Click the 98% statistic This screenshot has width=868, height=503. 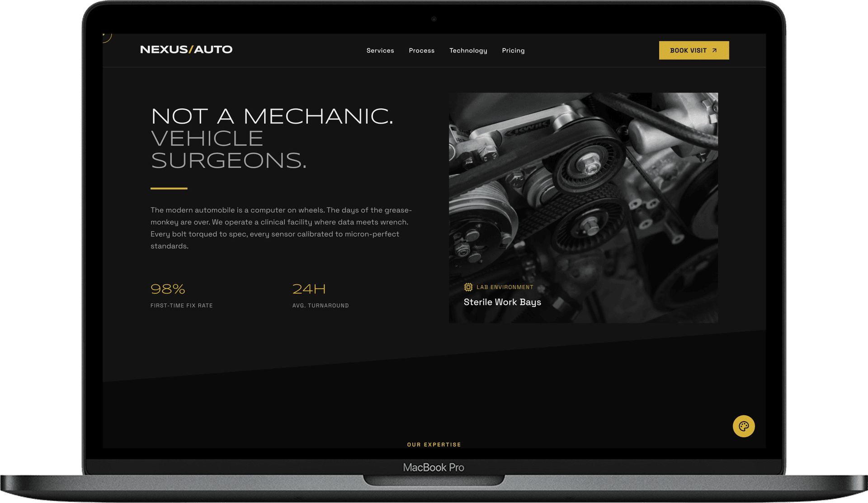click(x=168, y=289)
